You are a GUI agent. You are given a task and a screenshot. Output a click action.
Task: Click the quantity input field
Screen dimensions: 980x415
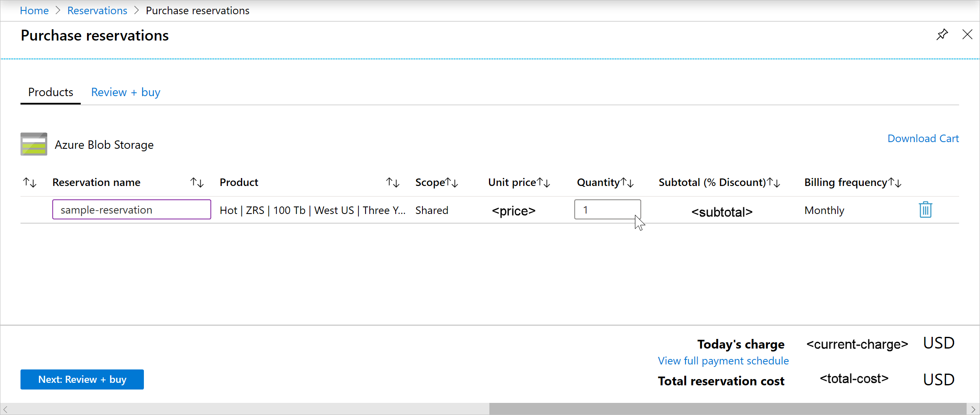[607, 209]
